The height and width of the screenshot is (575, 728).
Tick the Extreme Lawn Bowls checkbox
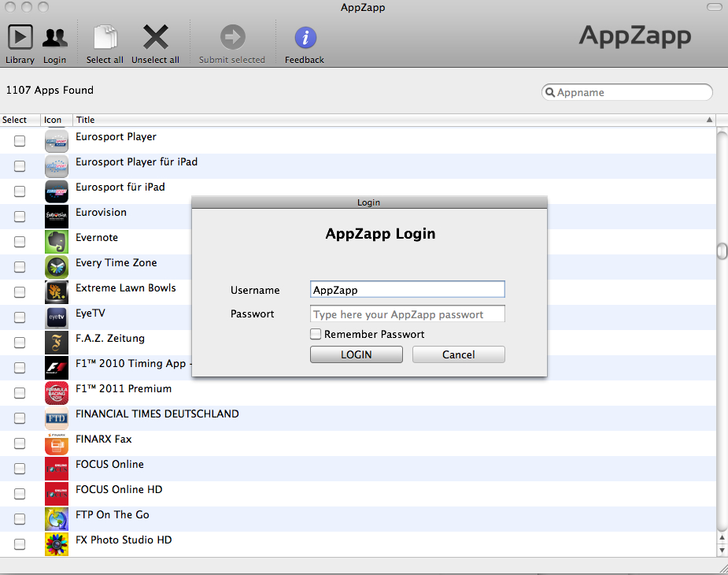[x=20, y=292]
